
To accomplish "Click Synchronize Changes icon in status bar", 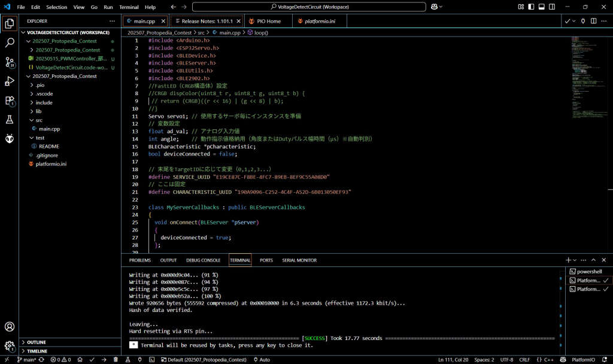I will coord(41,360).
